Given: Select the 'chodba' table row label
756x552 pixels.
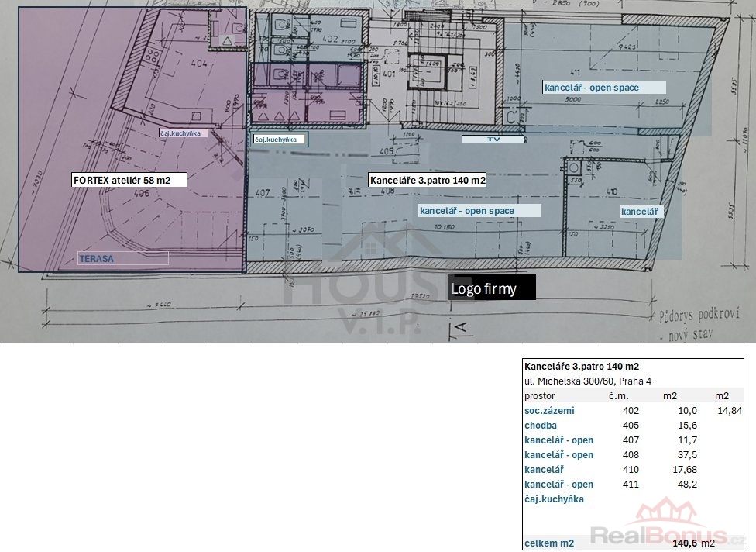Looking at the screenshot, I should pos(541,426).
